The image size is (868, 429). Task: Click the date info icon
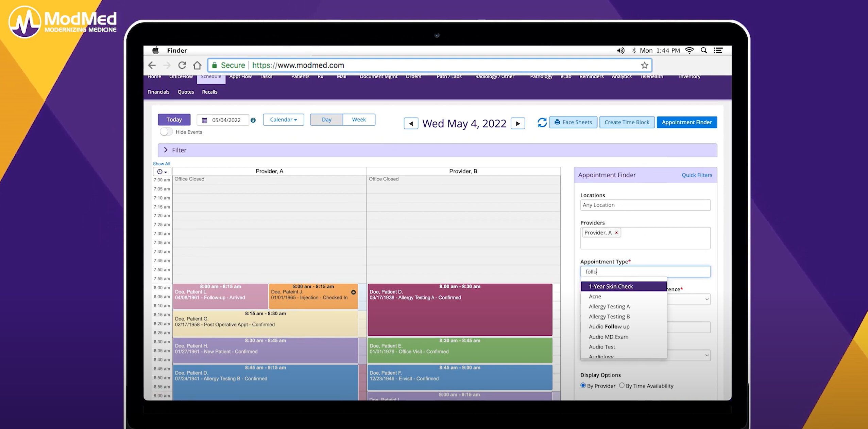tap(253, 120)
